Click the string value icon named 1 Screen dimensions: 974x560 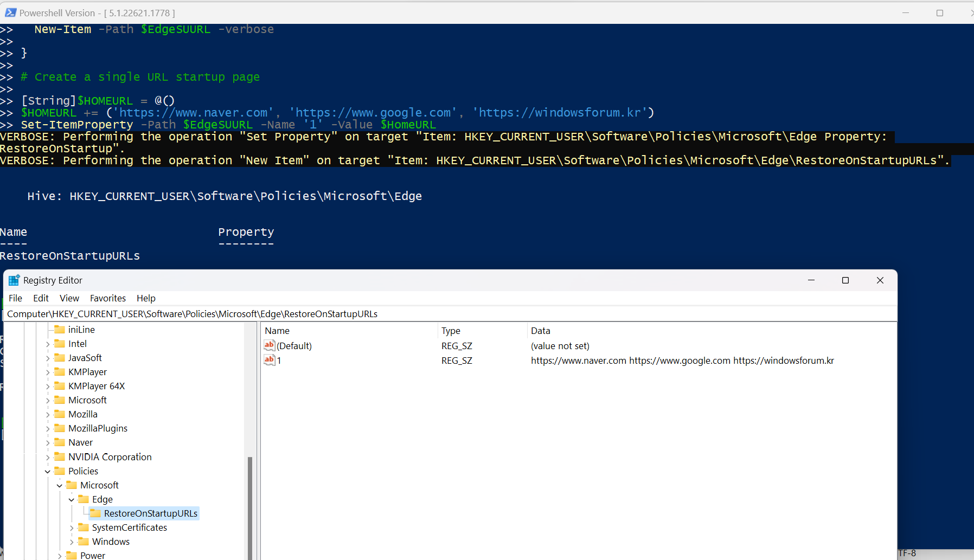point(270,360)
